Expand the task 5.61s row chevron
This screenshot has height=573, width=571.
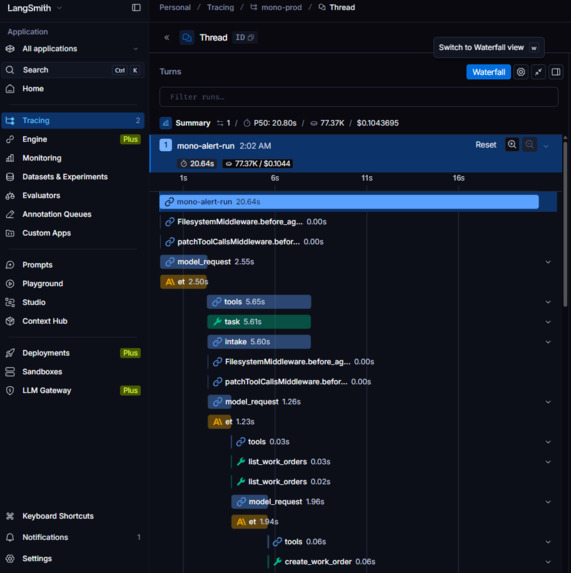point(548,322)
